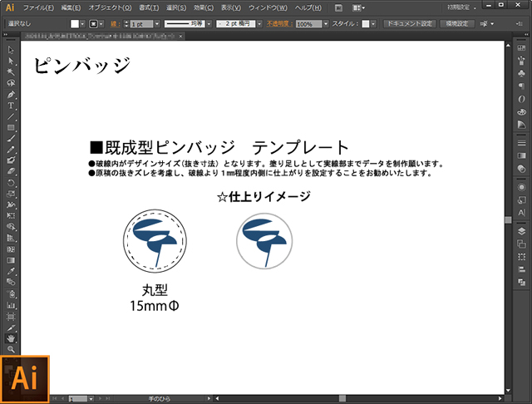532x404 pixels.
Task: Click the スタイル style swatch
Action: [x=366, y=24]
